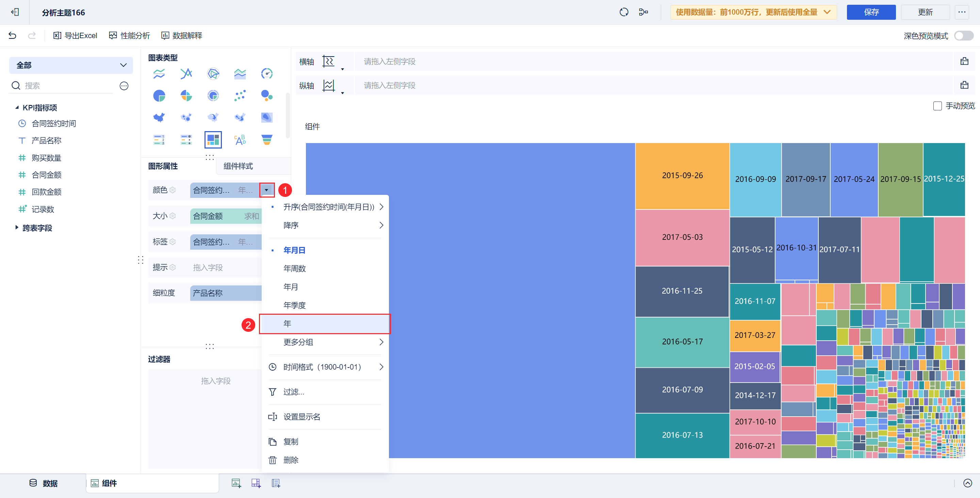Screen dimensions: 980x498
Task: Select the treemap chart type icon
Action: (213, 140)
